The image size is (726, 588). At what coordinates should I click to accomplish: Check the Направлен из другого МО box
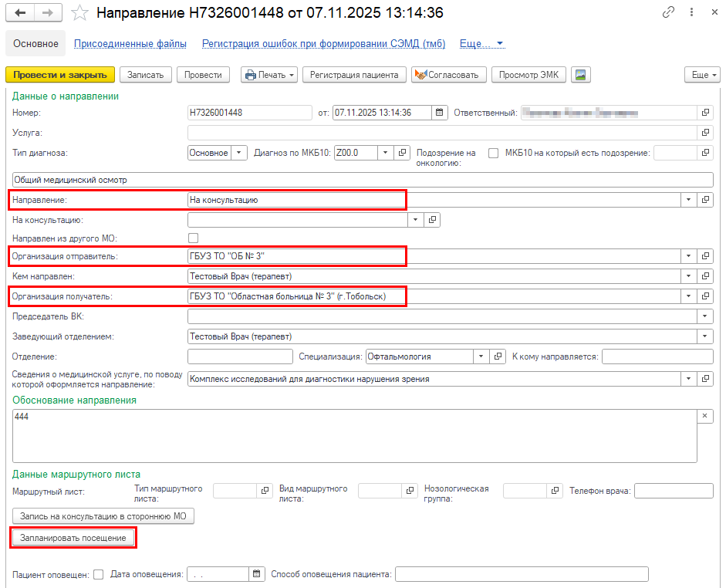(194, 238)
